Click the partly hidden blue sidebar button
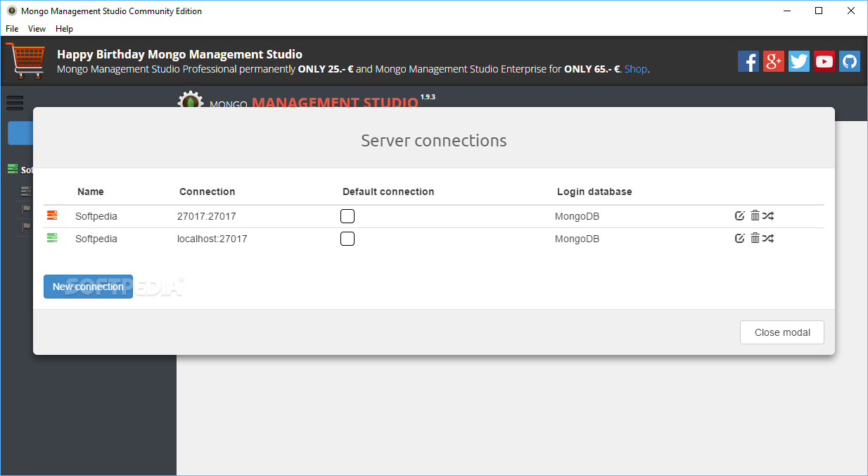The width and height of the screenshot is (868, 476). point(20,133)
